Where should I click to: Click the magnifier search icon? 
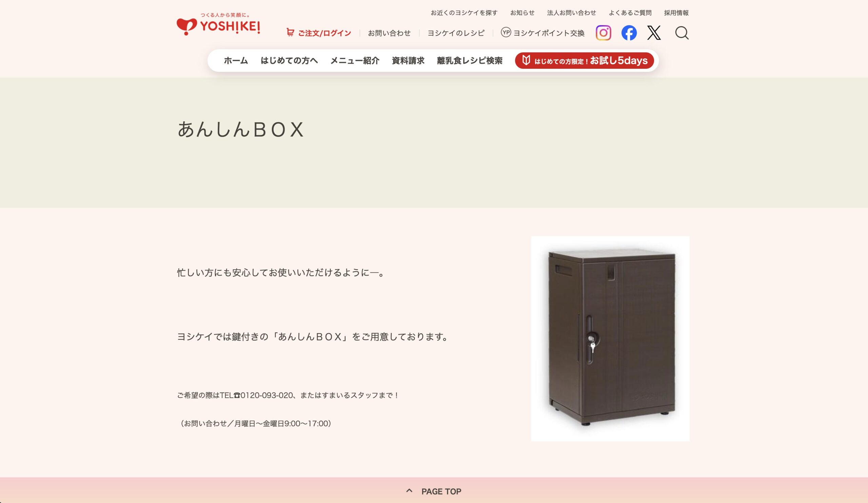click(682, 33)
